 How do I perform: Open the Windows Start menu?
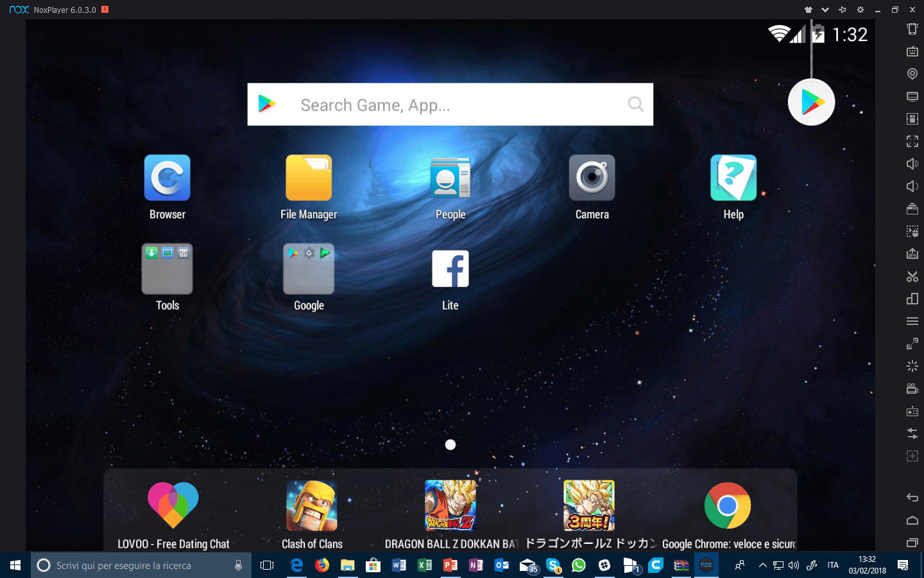point(15,565)
